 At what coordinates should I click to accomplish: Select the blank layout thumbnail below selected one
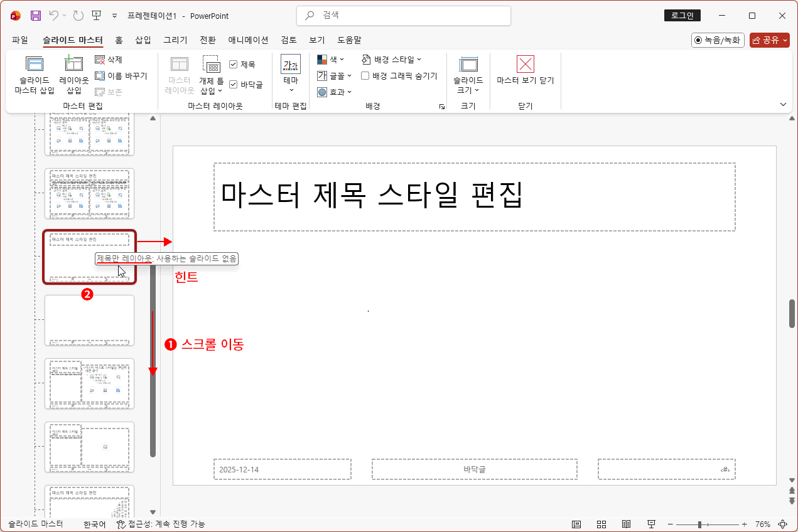tap(89, 320)
